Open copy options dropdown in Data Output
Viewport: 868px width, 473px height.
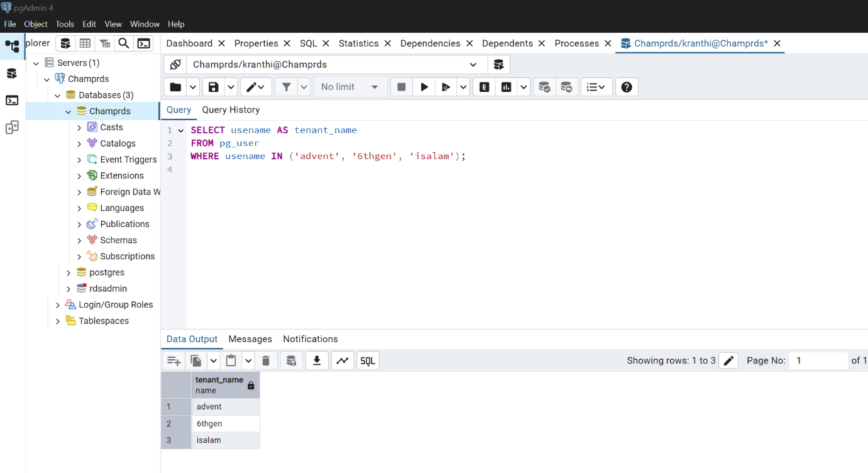213,360
